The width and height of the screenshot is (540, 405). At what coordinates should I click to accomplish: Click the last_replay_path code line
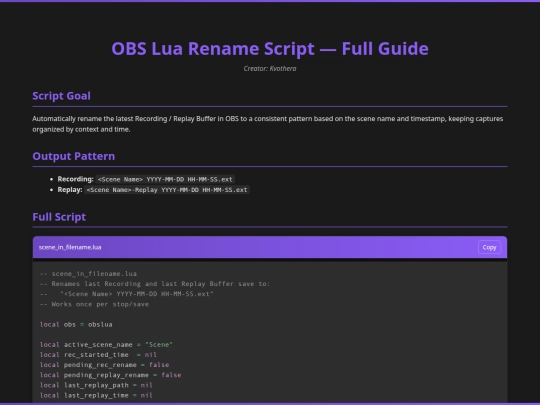(96, 385)
